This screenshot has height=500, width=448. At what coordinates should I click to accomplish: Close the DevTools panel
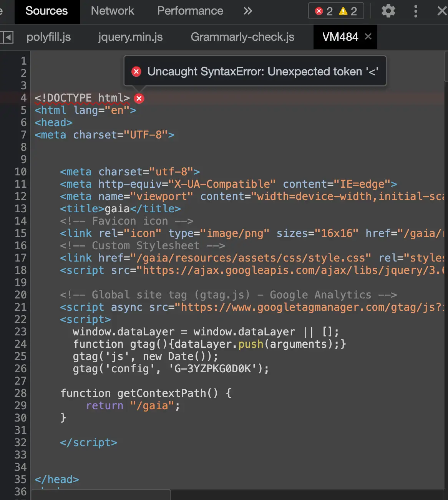[x=442, y=11]
